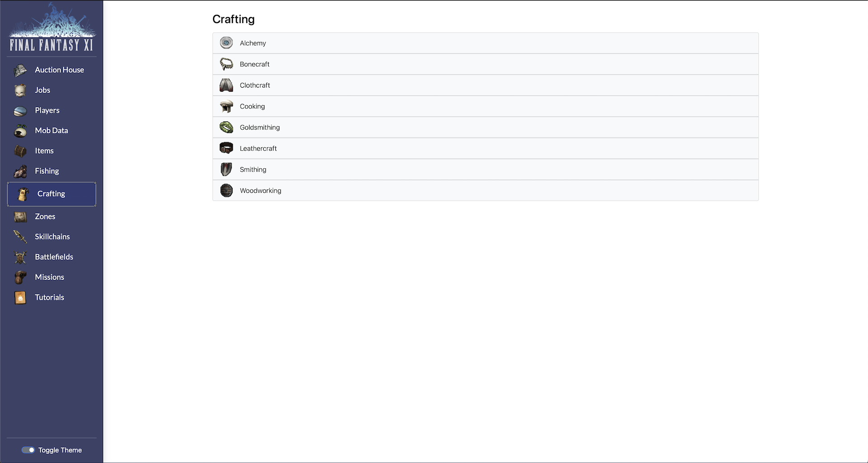Click the Goldsmithing ring icon

click(x=226, y=127)
